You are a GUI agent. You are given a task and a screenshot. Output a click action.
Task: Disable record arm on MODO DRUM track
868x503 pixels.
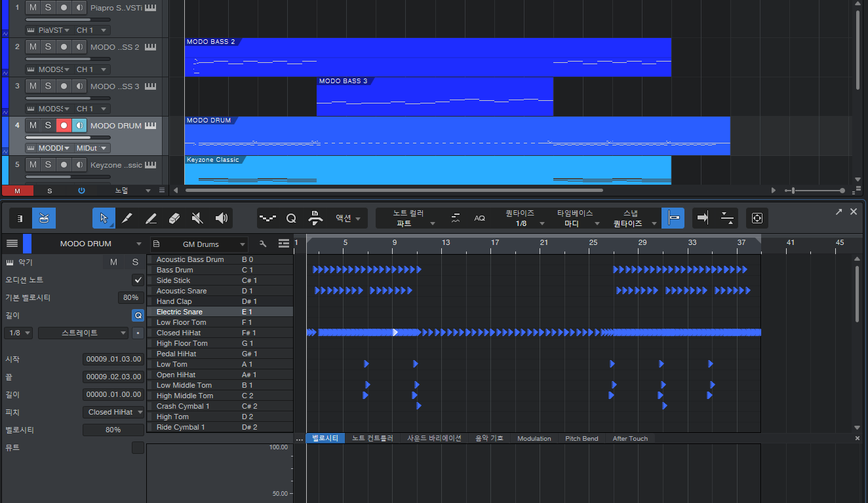(64, 125)
